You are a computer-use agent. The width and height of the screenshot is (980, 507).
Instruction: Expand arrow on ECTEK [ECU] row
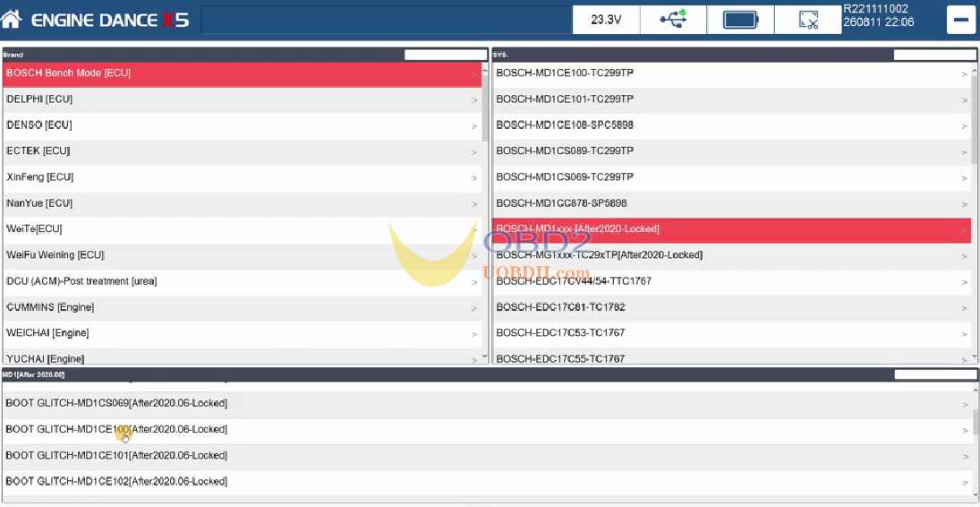[473, 152]
